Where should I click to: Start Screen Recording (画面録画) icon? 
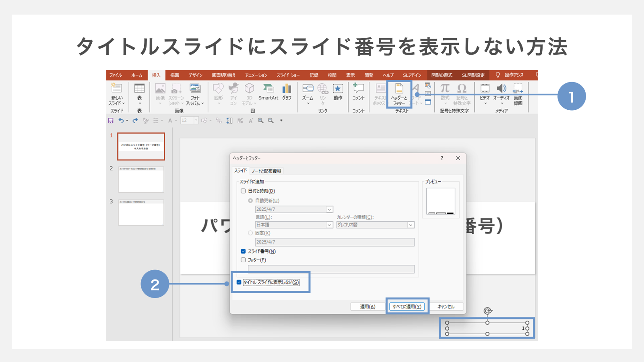[x=518, y=88]
